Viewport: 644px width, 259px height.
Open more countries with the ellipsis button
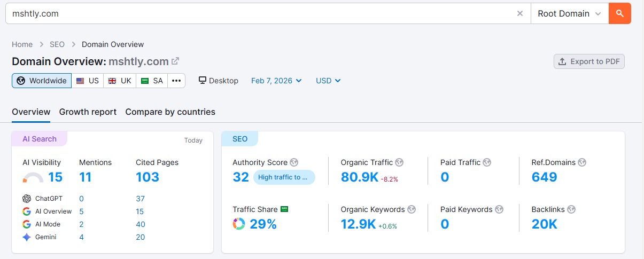tap(176, 81)
